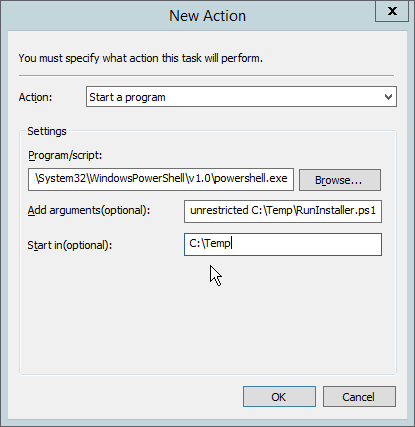
Task: Click the 'Add arguments(optional):' label
Action: click(89, 210)
